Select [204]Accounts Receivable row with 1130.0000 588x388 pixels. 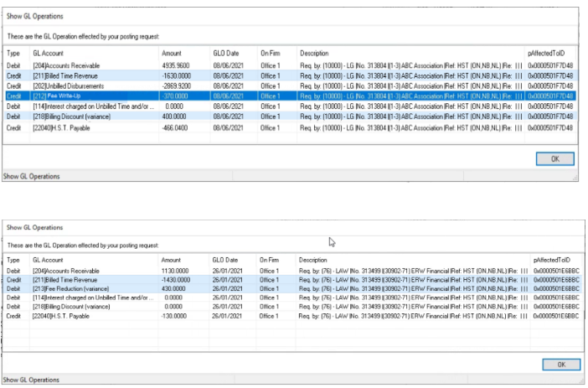(293, 271)
